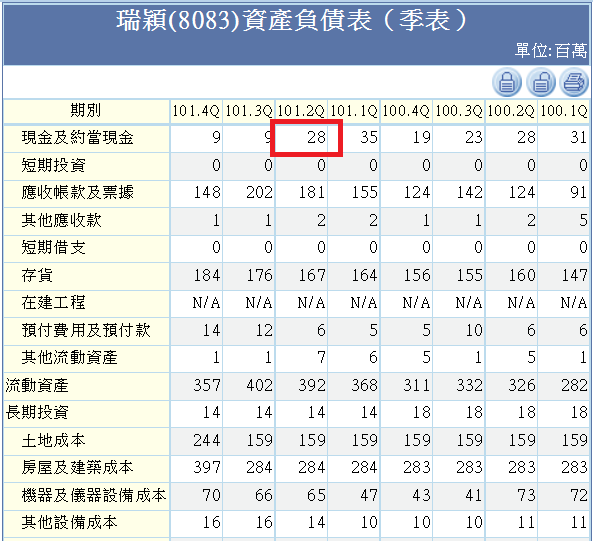Screen dimensions: 599x541
Task: Click receivables value 181 for 101.2Q
Action: point(312,192)
